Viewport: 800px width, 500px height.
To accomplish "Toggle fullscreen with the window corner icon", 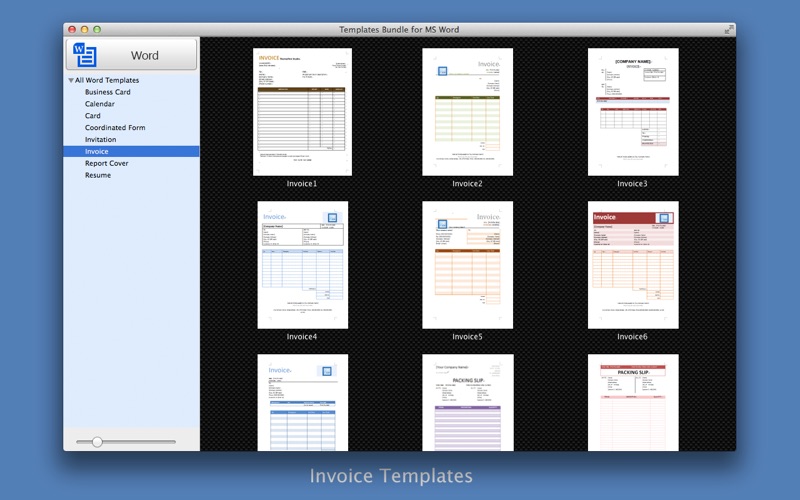I will 728,30.
